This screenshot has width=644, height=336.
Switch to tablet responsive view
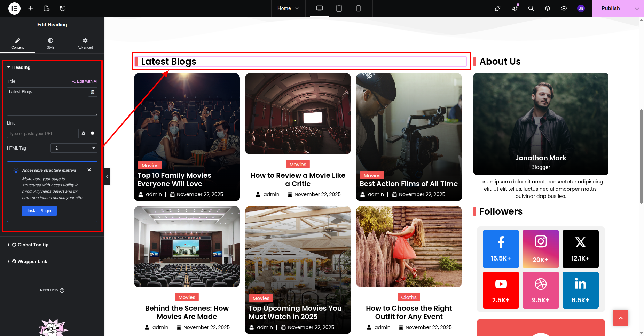pos(339,8)
